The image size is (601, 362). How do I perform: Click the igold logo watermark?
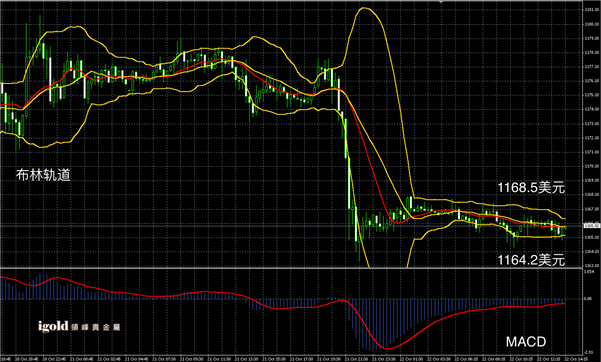(79, 326)
